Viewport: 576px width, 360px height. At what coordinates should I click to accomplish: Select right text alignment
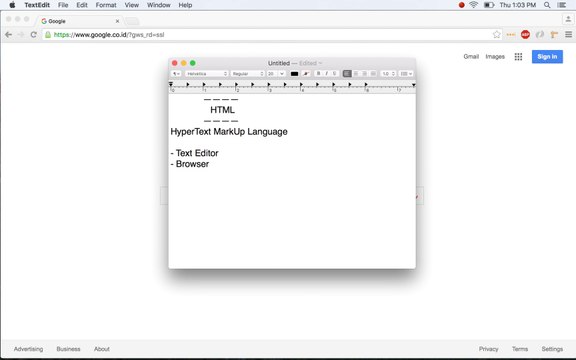[364, 74]
